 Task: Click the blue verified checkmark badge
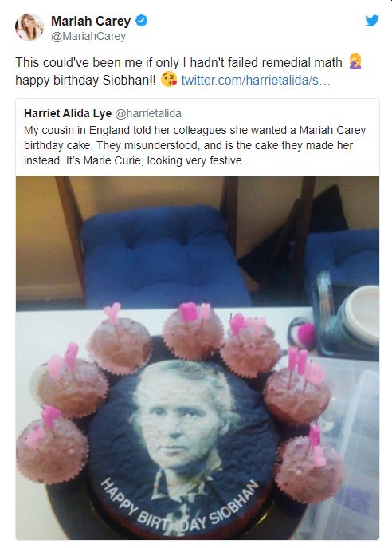[x=141, y=21]
